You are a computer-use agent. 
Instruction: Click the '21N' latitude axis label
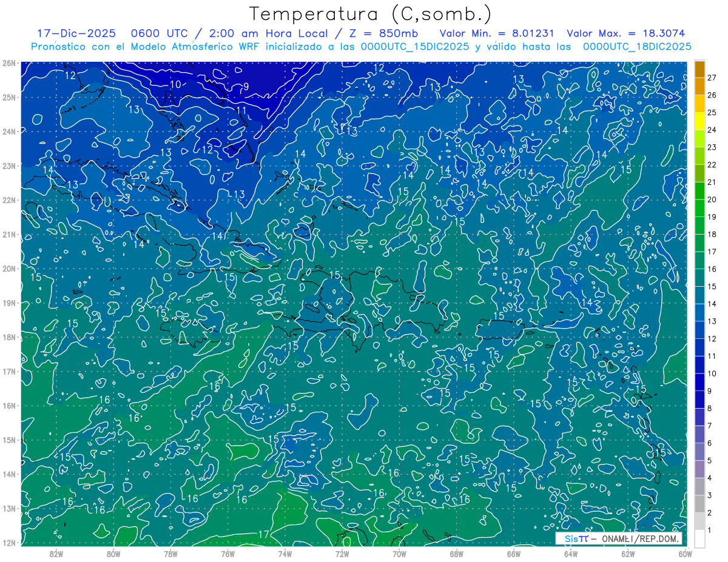pos(8,234)
